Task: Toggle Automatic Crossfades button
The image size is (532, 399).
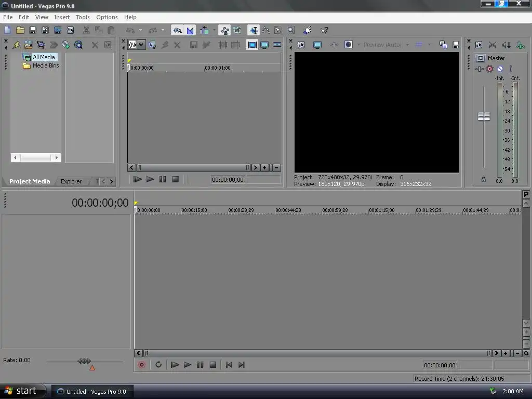Action: pos(190,30)
